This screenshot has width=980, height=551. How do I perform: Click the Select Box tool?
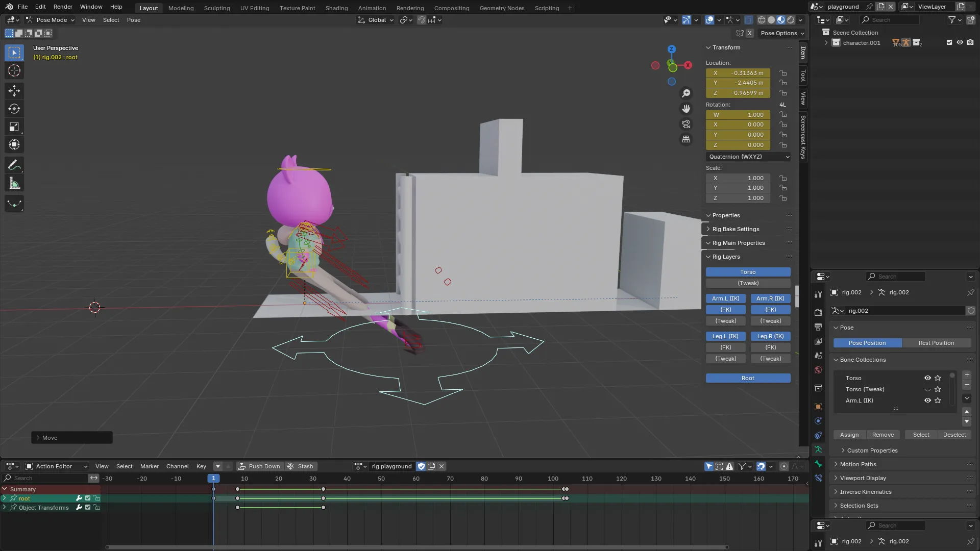[14, 53]
